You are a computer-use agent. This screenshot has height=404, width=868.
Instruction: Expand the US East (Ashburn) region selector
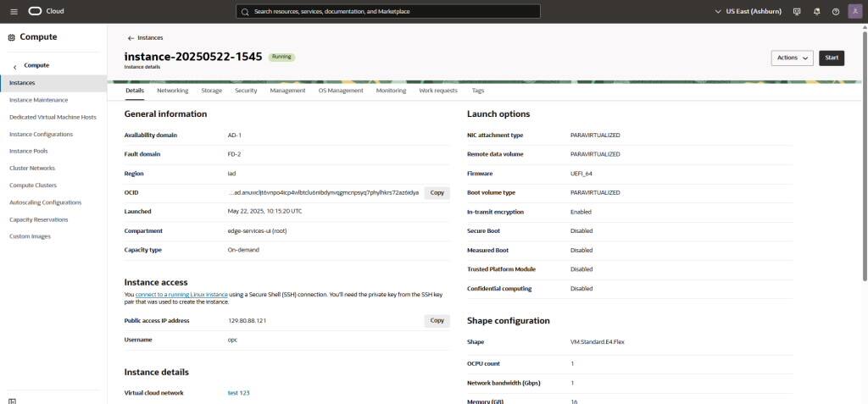click(749, 11)
